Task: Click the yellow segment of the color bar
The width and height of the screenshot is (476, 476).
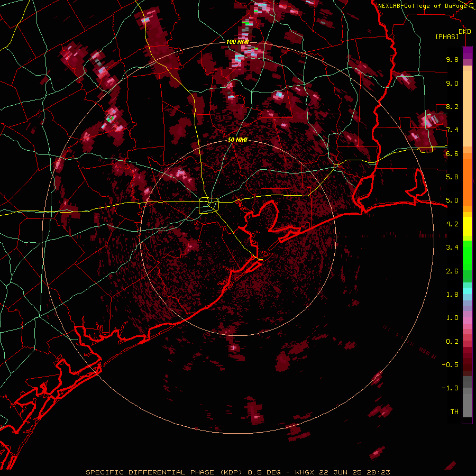Action: pyautogui.click(x=467, y=226)
